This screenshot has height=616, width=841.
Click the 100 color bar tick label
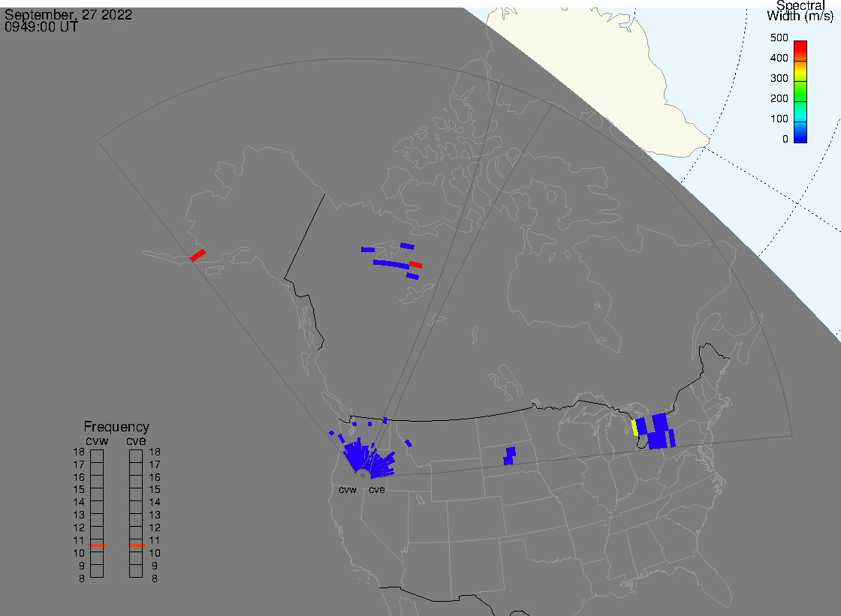pos(779,119)
